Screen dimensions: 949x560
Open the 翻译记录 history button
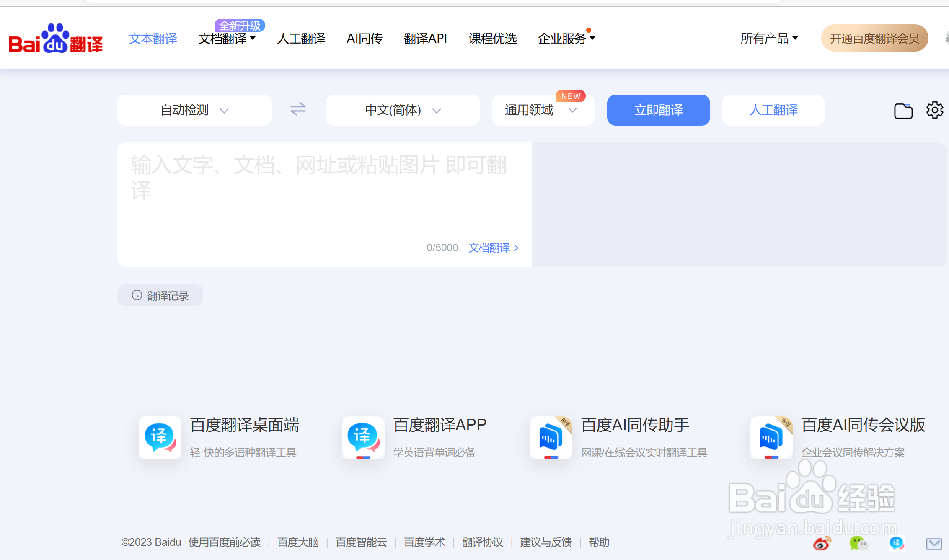(x=160, y=296)
